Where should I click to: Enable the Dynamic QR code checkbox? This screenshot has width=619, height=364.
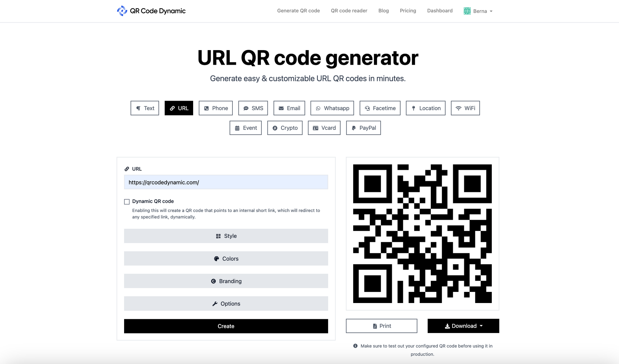pyautogui.click(x=127, y=201)
